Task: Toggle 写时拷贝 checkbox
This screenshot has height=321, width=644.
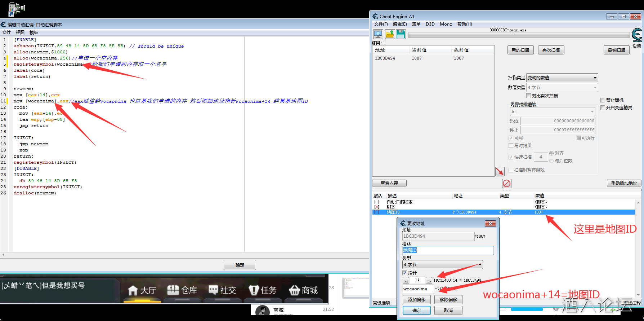Action: (x=511, y=146)
